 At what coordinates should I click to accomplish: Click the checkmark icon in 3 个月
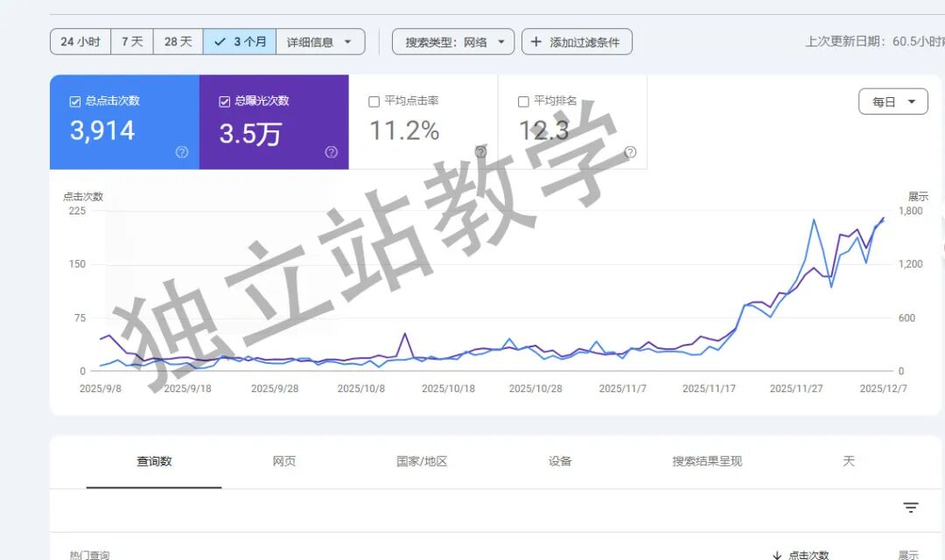click(x=220, y=42)
